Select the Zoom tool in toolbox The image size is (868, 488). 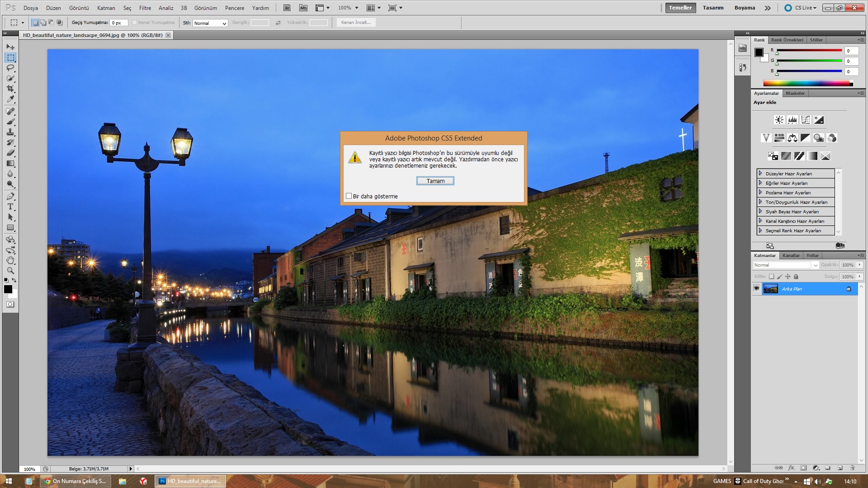click(x=10, y=270)
